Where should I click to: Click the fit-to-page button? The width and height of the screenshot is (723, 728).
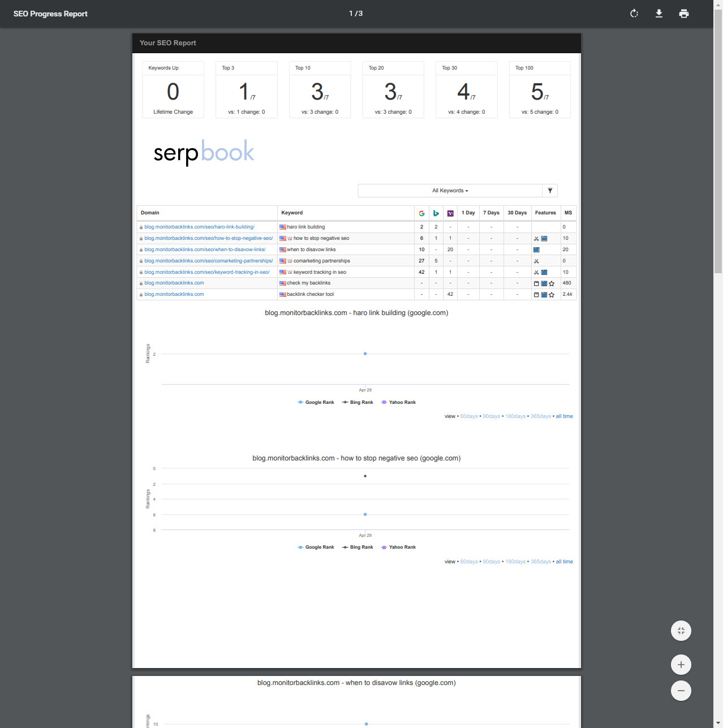681,631
